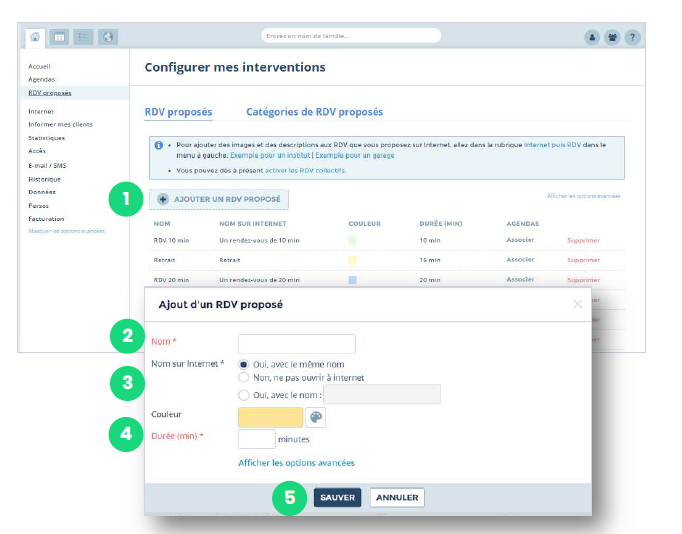Open the user group icon

pyautogui.click(x=612, y=37)
